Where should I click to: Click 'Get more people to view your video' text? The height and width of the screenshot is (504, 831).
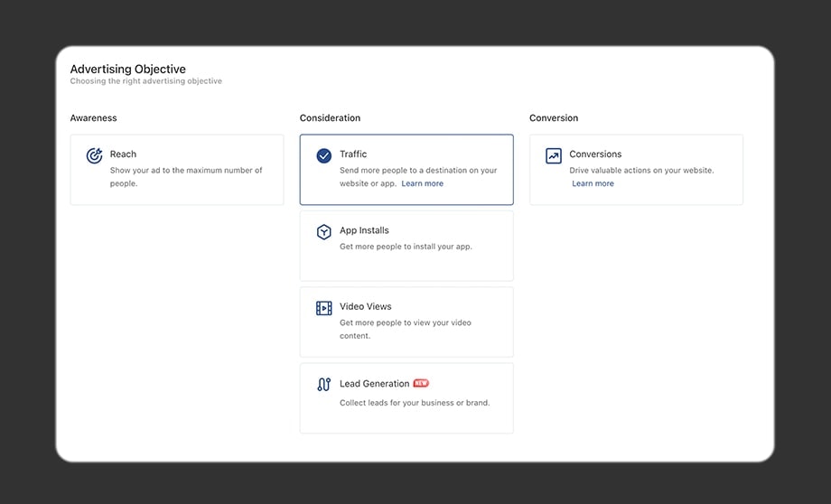tap(406, 329)
